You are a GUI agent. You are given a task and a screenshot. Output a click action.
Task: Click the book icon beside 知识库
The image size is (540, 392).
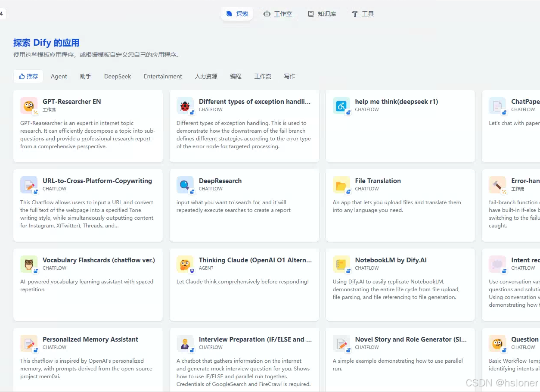[x=311, y=14]
